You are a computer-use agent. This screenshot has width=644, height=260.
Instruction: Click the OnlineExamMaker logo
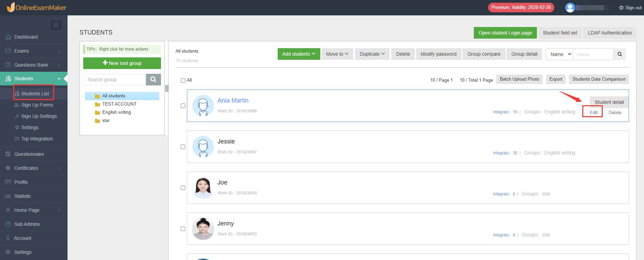point(36,7)
